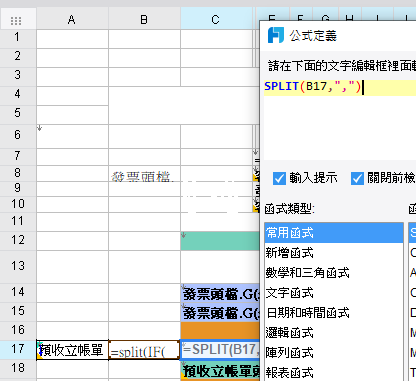Click cell B17 with =split(IF( formula
Viewport: 416px width, 381px height.
click(144, 350)
